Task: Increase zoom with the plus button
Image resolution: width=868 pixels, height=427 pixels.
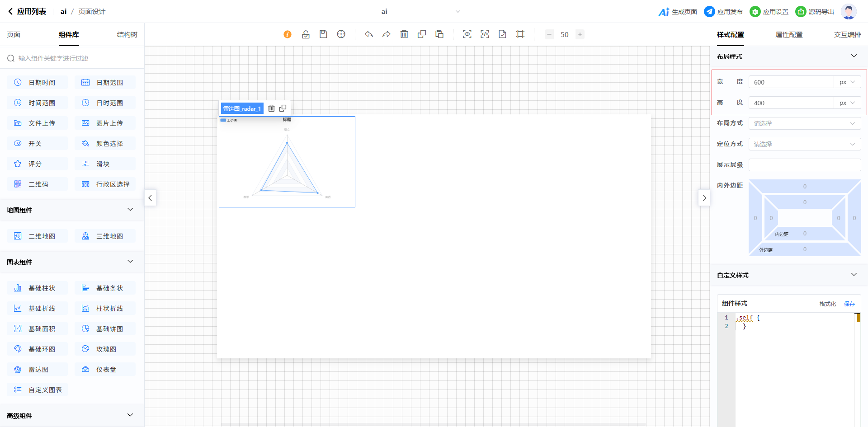Action: (x=580, y=34)
